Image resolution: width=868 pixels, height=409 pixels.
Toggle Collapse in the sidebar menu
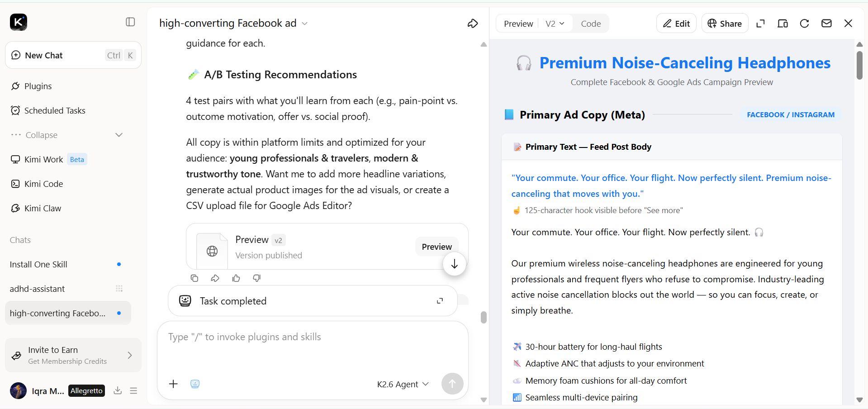[67, 135]
